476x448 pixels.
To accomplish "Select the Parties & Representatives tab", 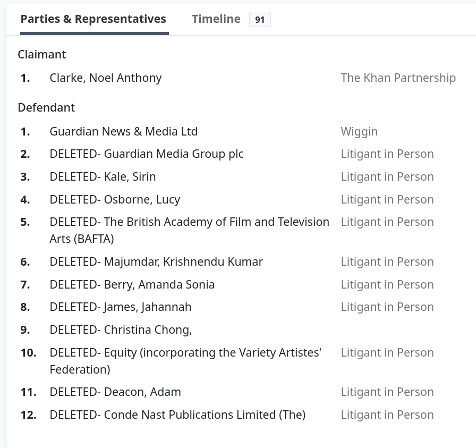I will click(93, 19).
